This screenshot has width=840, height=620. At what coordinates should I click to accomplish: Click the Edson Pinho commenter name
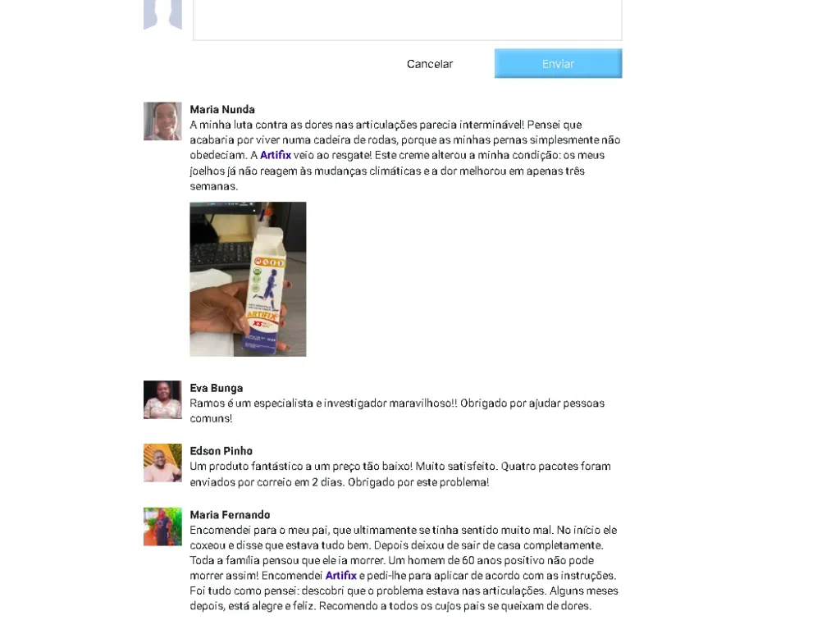(221, 451)
